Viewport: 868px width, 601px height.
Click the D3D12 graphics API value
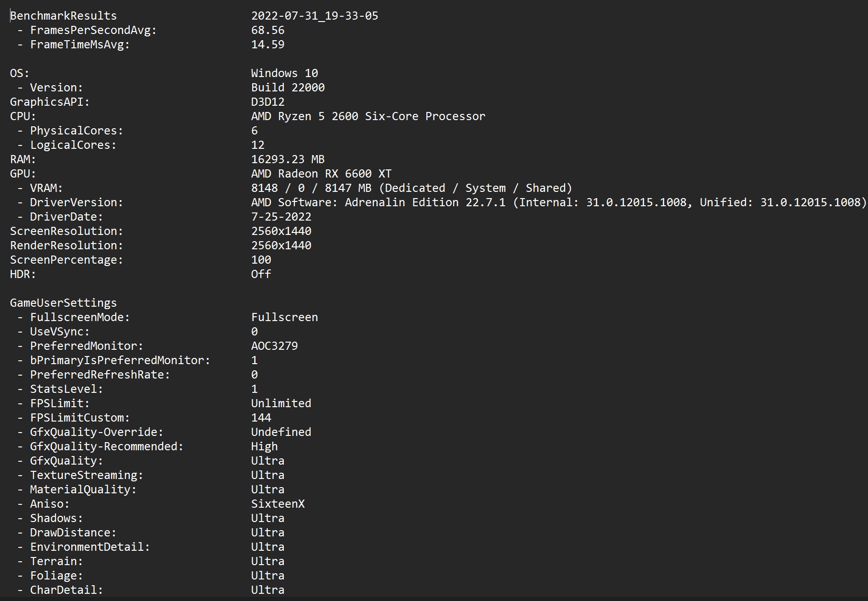click(x=267, y=102)
